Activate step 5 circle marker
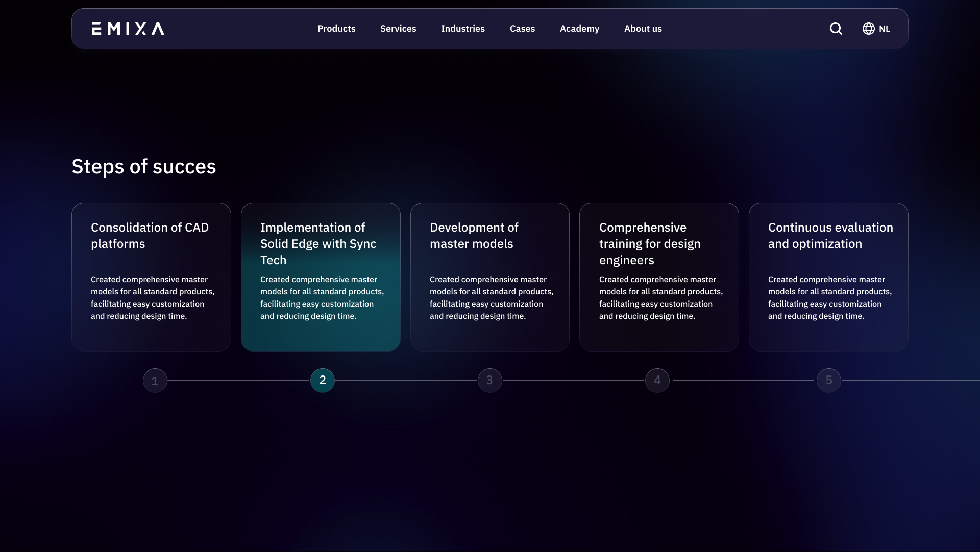Image resolution: width=980 pixels, height=552 pixels. tap(829, 381)
